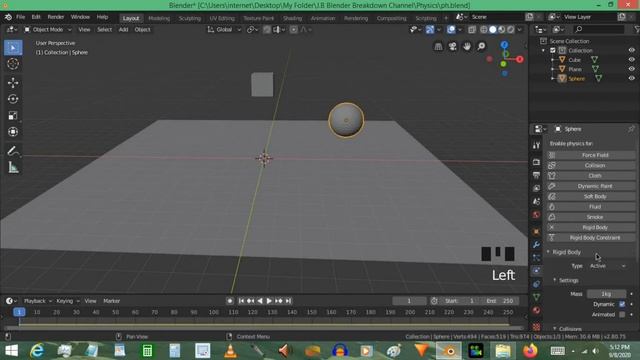Screen dimensions: 640x360
Task: Collapse the Collisions subpanel
Action: (x=567, y=329)
